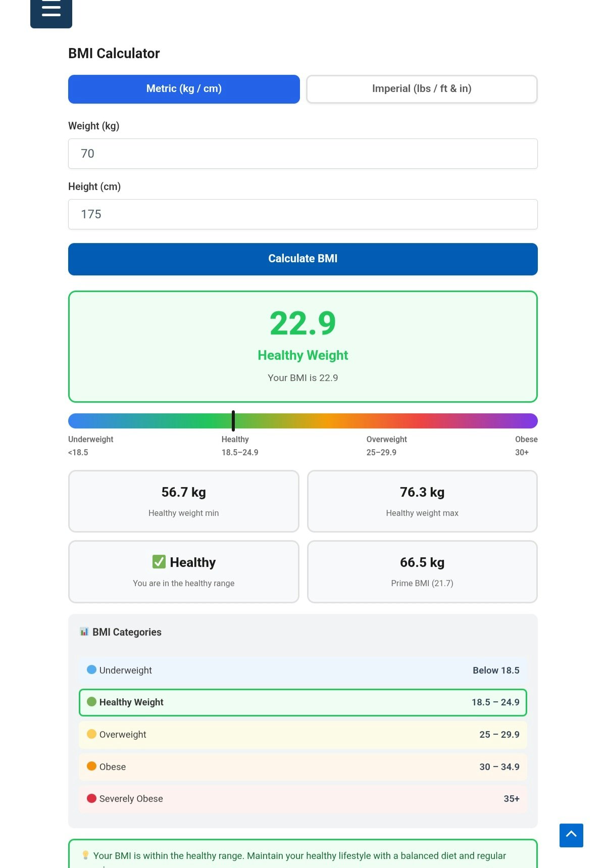This screenshot has height=868, width=606.
Task: Click 'Your BMI is 22.9' text
Action: [303, 378]
